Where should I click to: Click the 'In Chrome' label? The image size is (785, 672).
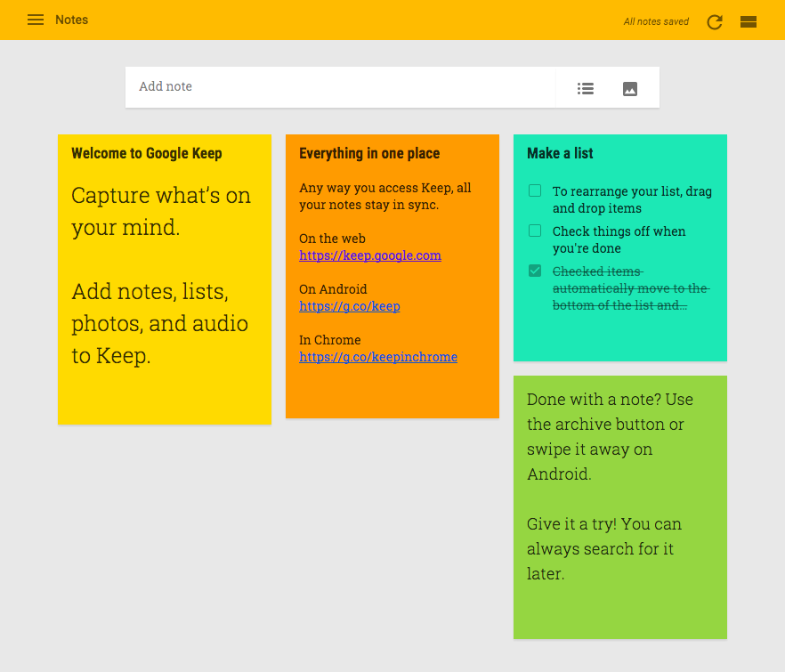pyautogui.click(x=330, y=339)
